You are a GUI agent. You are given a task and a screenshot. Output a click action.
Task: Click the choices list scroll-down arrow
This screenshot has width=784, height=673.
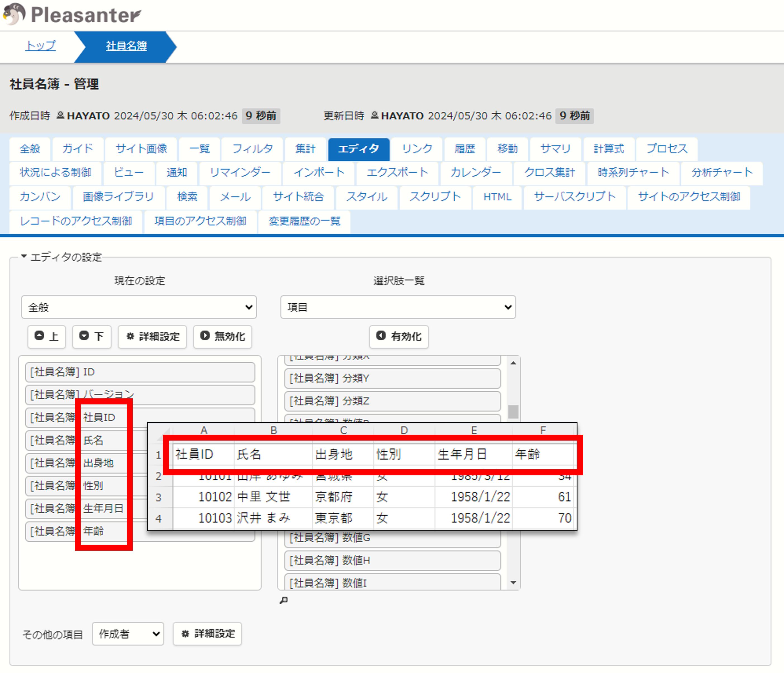click(x=513, y=582)
